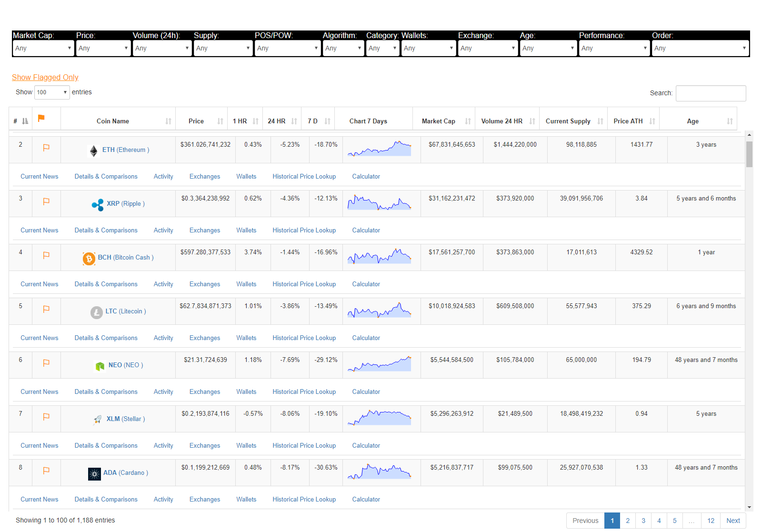Sort by Age column arrows
The height and width of the screenshot is (532, 762).
click(x=730, y=121)
